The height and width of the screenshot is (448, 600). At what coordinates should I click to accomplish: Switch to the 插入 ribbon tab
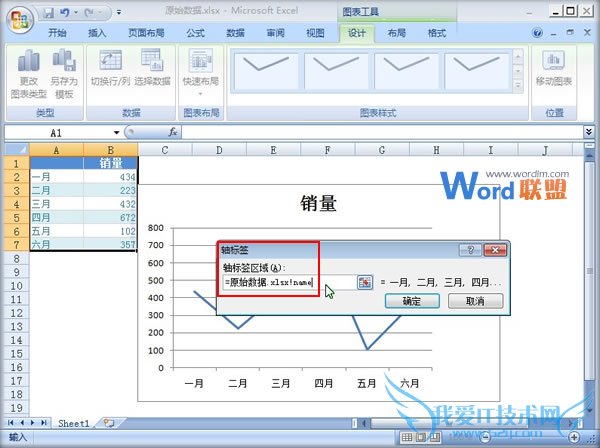98,33
